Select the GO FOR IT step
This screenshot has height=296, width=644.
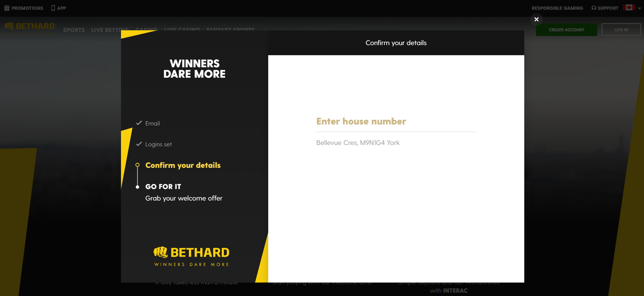coord(163,187)
